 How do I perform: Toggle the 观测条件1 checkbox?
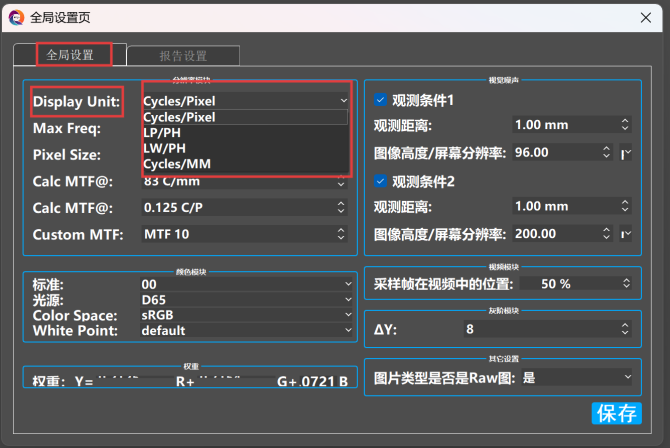pos(381,100)
